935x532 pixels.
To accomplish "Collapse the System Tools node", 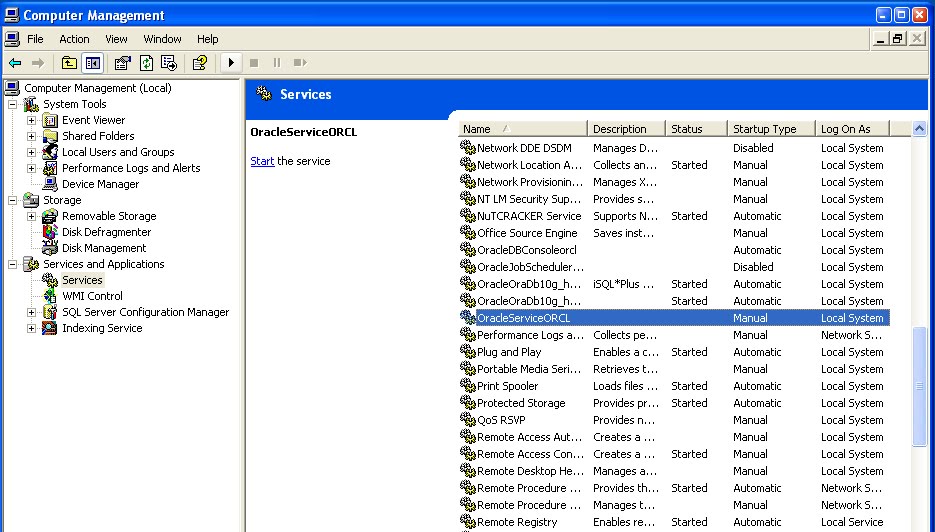I will [13, 104].
